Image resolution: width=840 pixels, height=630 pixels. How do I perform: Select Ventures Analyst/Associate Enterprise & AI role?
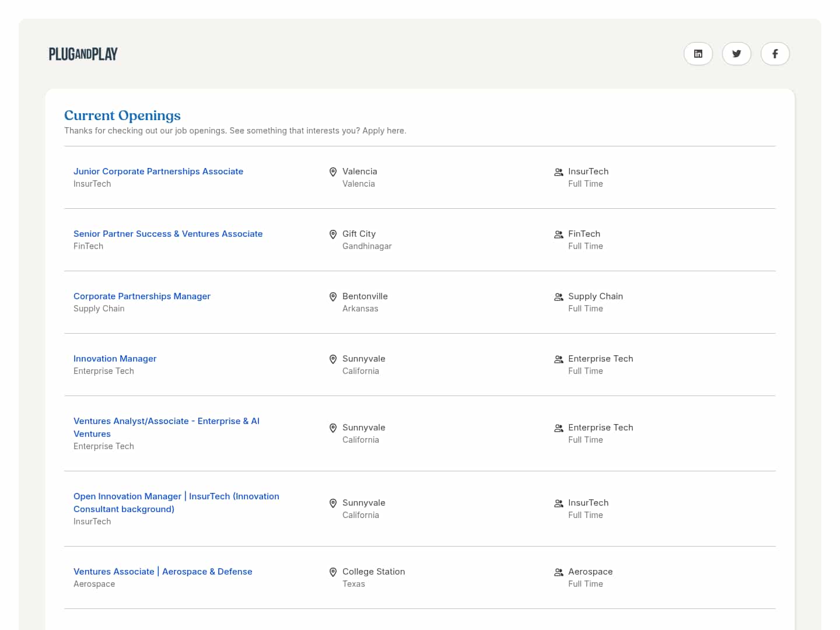click(x=166, y=421)
